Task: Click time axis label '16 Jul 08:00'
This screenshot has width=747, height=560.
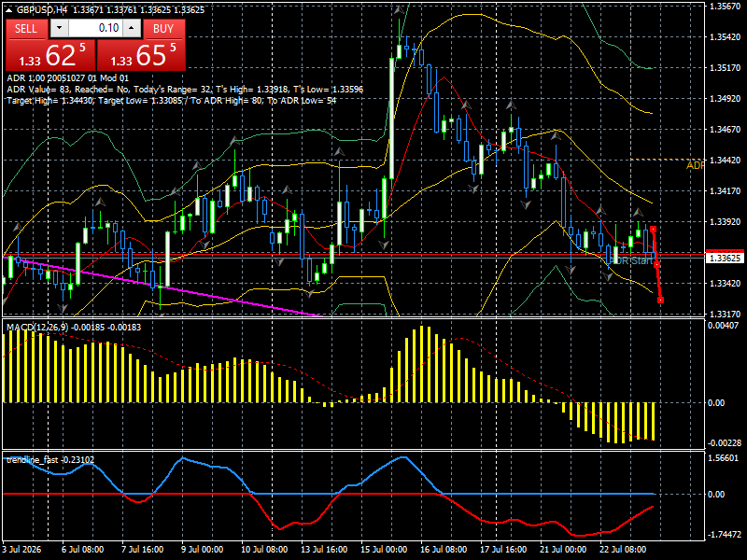Action: coord(444,550)
